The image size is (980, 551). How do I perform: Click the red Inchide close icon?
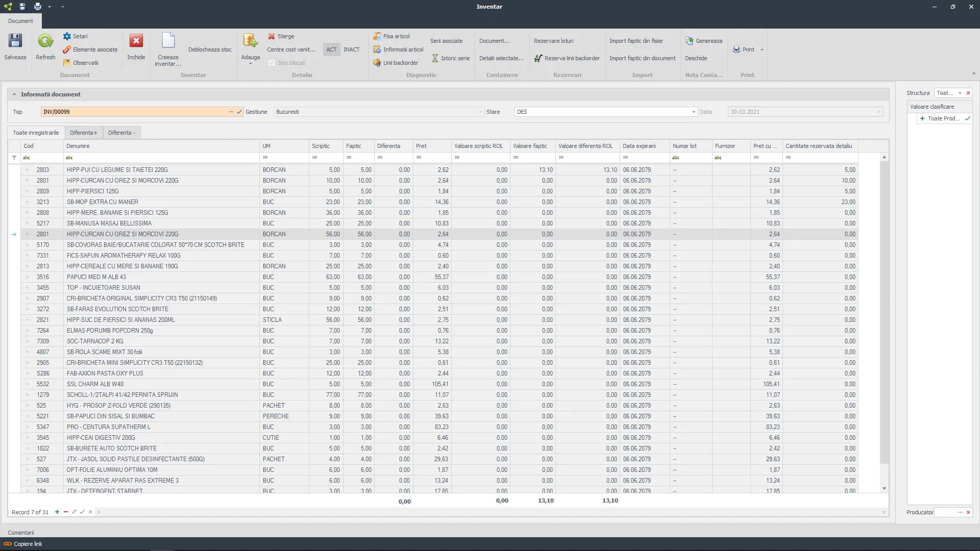(136, 41)
